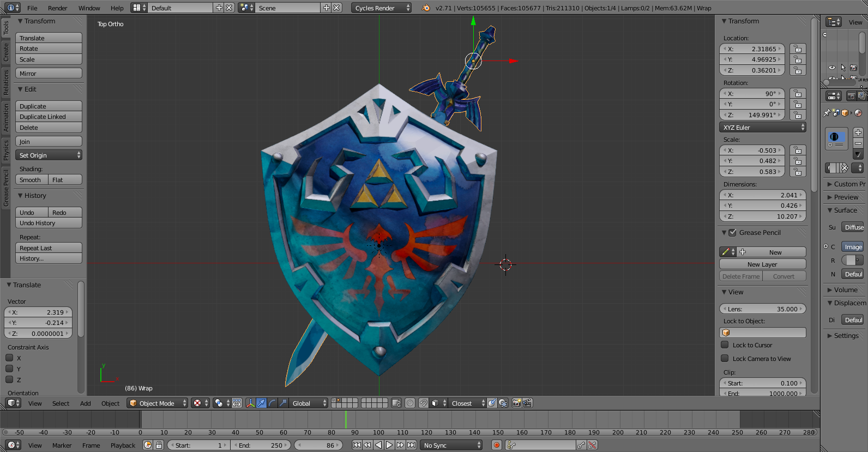Render OpenGL viewport image
Viewport: 868px width, 452px height.
click(516, 403)
